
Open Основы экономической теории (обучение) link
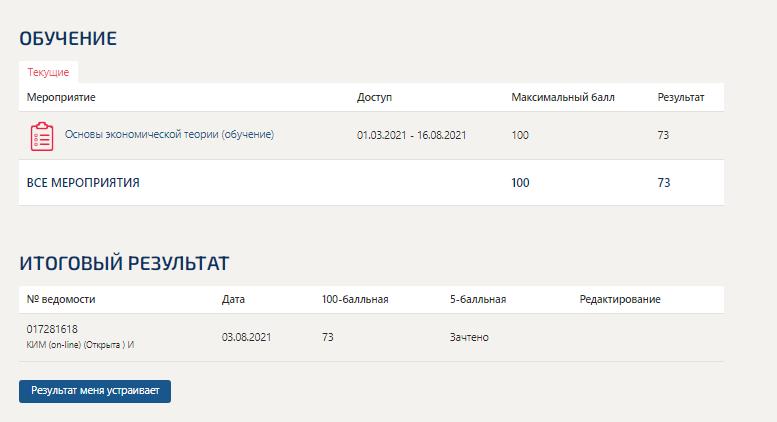pyautogui.click(x=169, y=134)
